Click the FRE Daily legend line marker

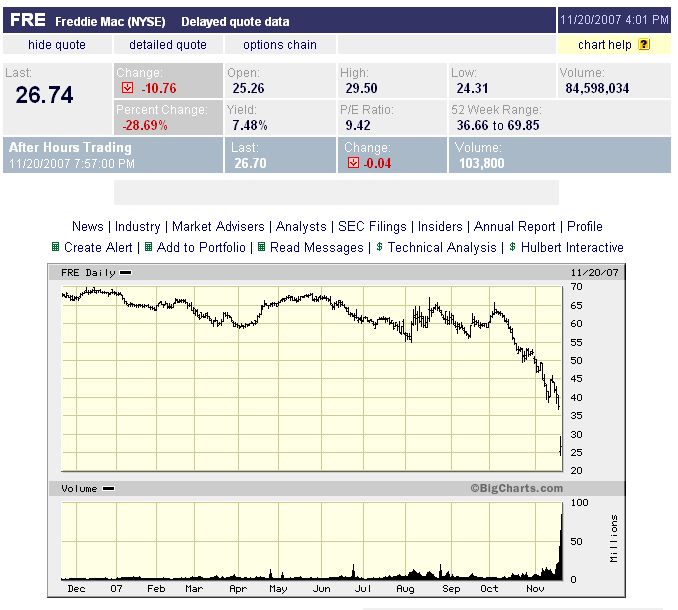(125, 273)
